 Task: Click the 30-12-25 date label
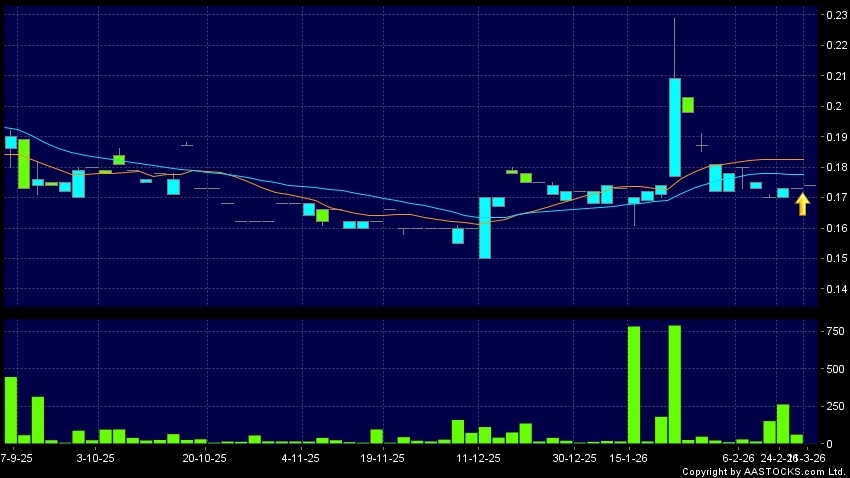tap(574, 458)
